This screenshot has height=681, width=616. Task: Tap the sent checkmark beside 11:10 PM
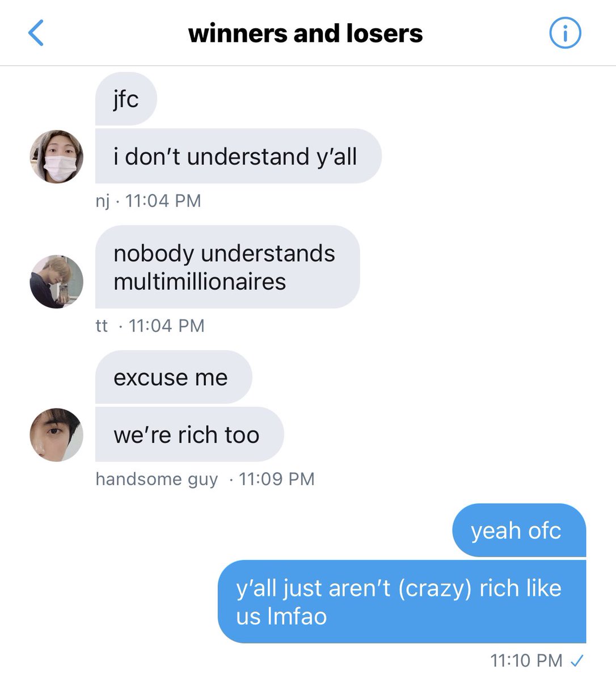point(577,661)
